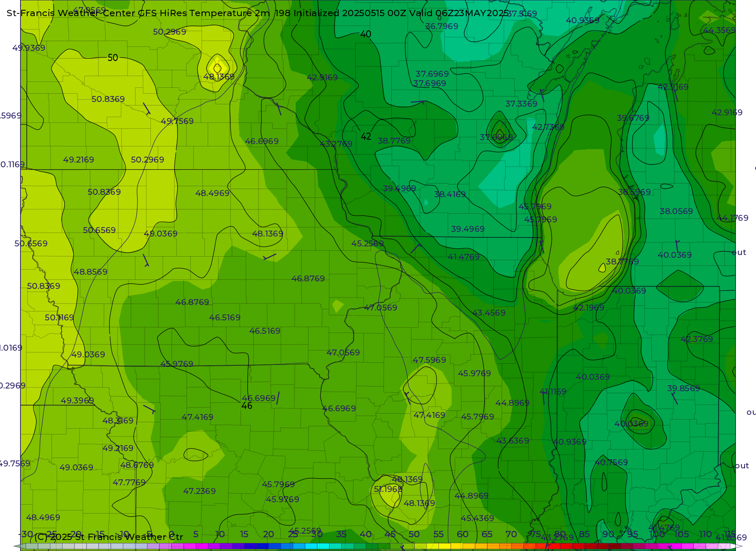Select the 39.6769 temperature value

pos(633,118)
